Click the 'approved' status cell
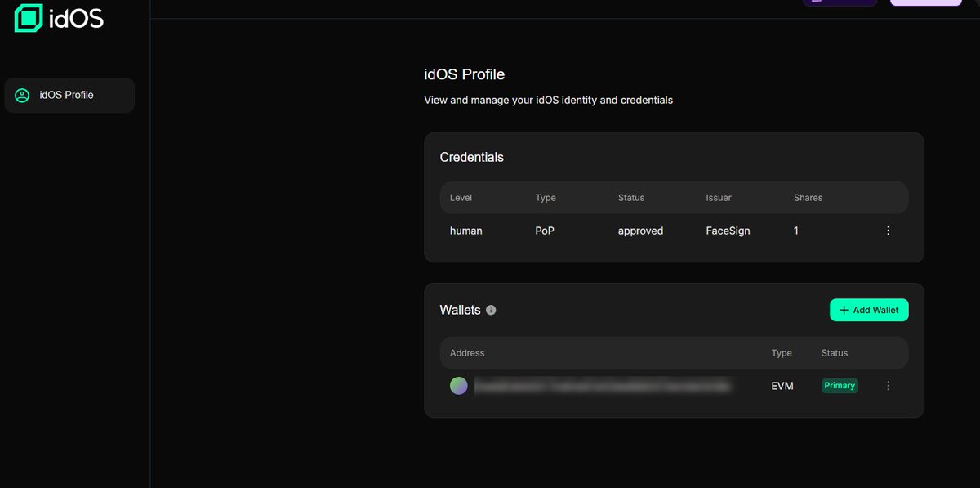 coord(640,231)
